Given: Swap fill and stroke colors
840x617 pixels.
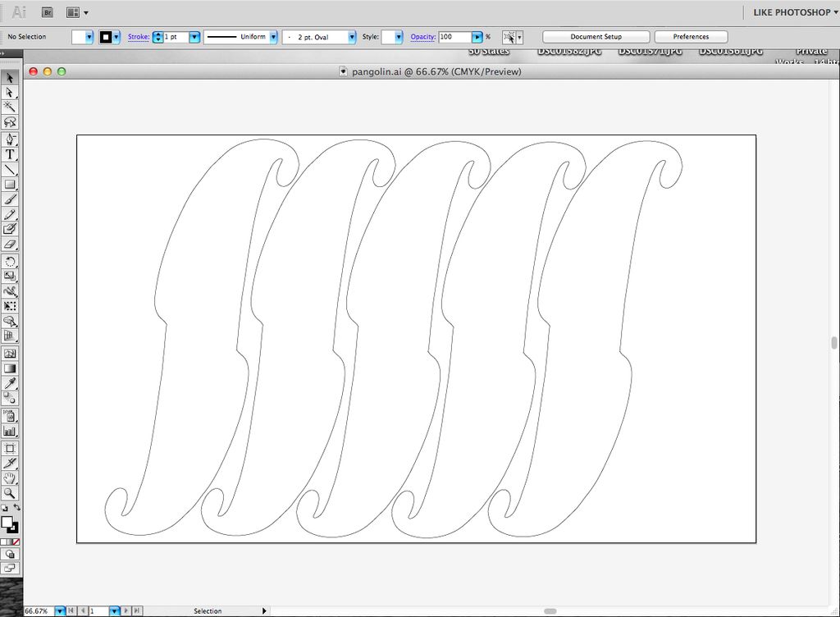Looking at the screenshot, I should 16,509.
